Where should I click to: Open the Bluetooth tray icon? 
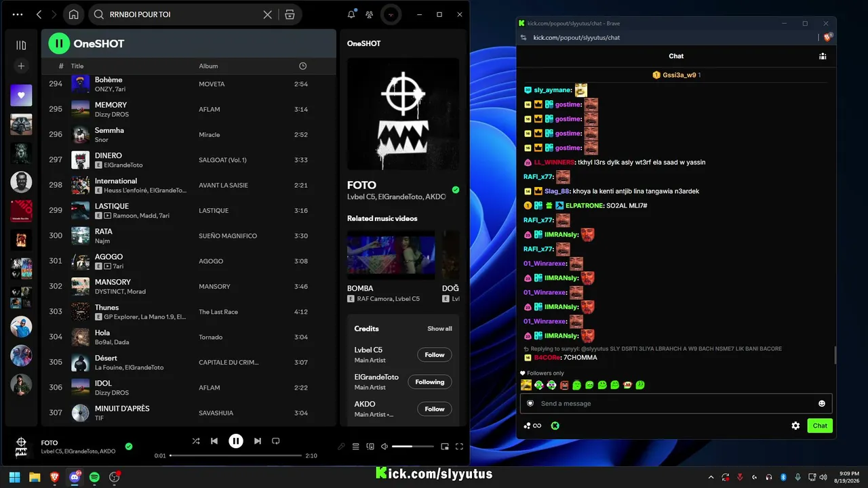pyautogui.click(x=783, y=477)
